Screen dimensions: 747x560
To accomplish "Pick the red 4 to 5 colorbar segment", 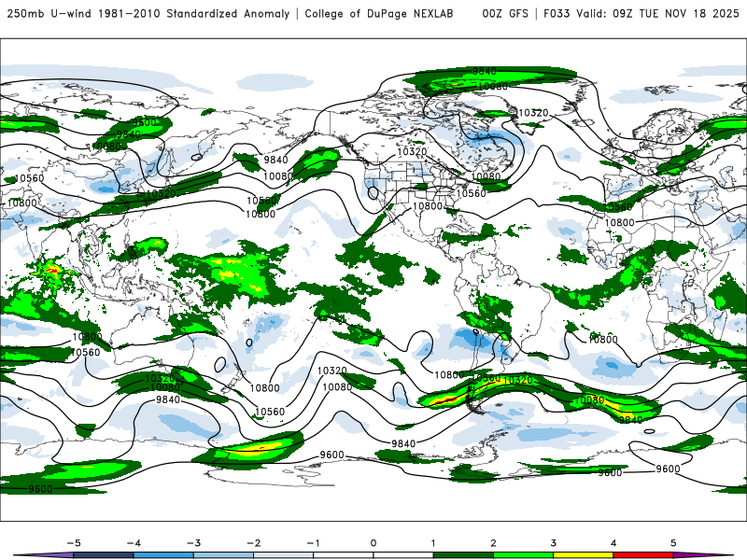I will tap(643, 555).
